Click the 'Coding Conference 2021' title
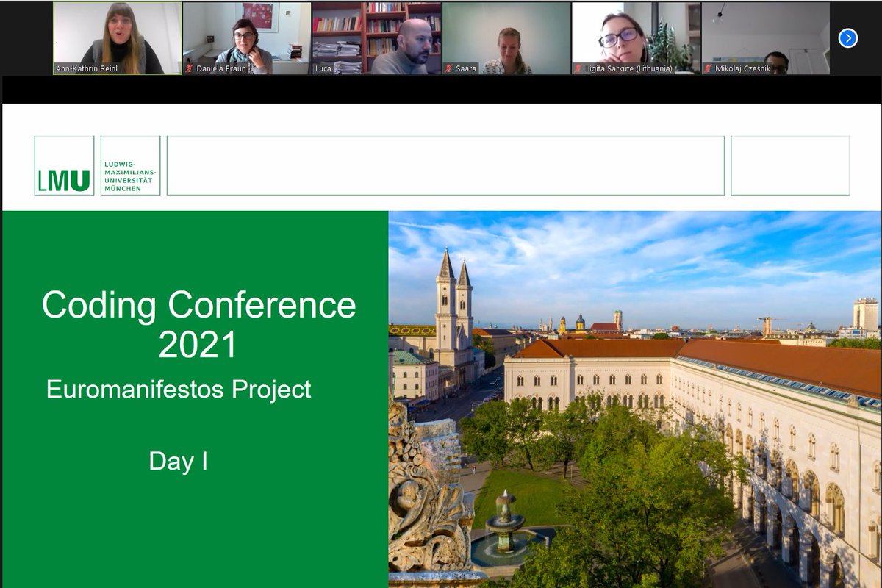This screenshot has width=882, height=588. (198, 321)
